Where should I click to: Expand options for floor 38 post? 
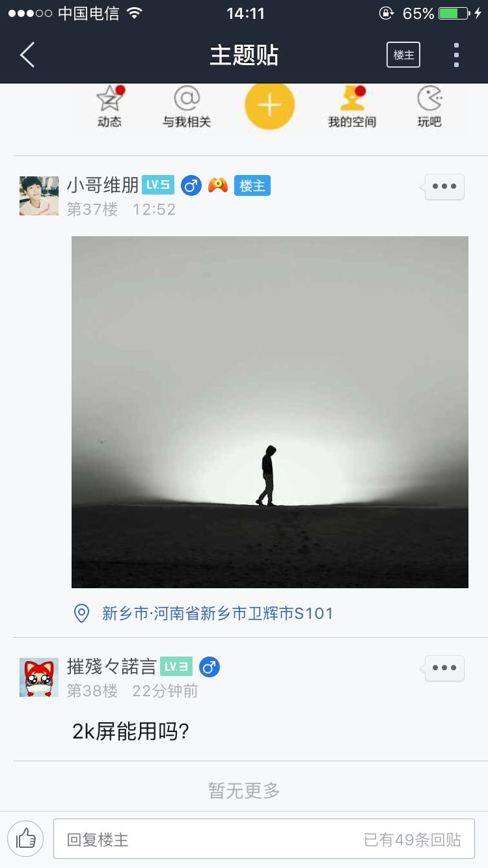click(x=444, y=668)
